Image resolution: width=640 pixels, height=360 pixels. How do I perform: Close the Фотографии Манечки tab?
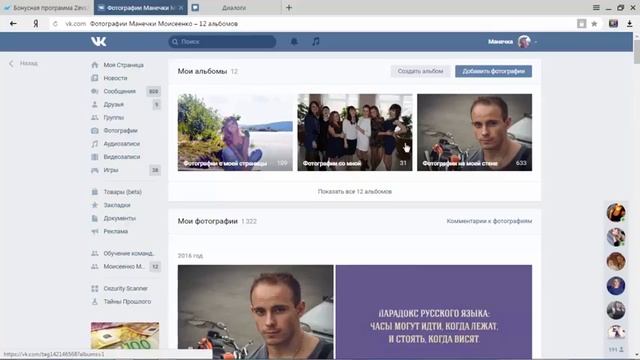pos(181,8)
